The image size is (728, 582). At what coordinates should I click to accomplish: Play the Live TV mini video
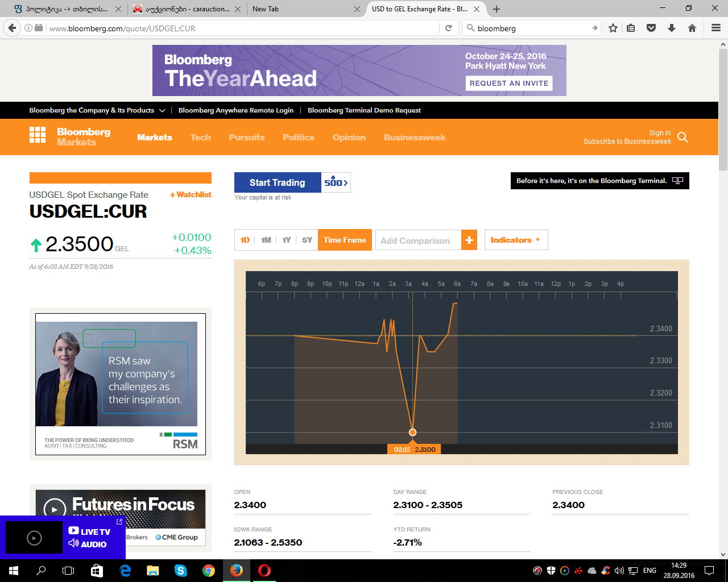pos(34,538)
